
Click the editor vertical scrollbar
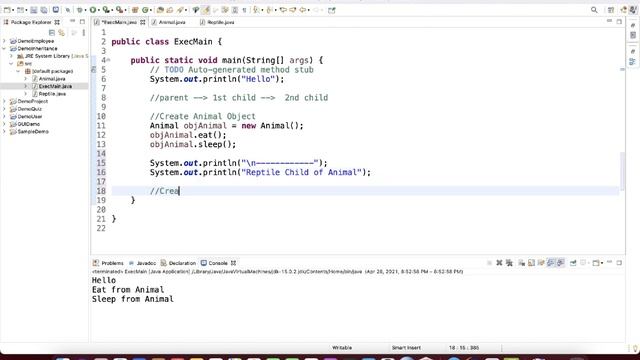[x=622, y=171]
